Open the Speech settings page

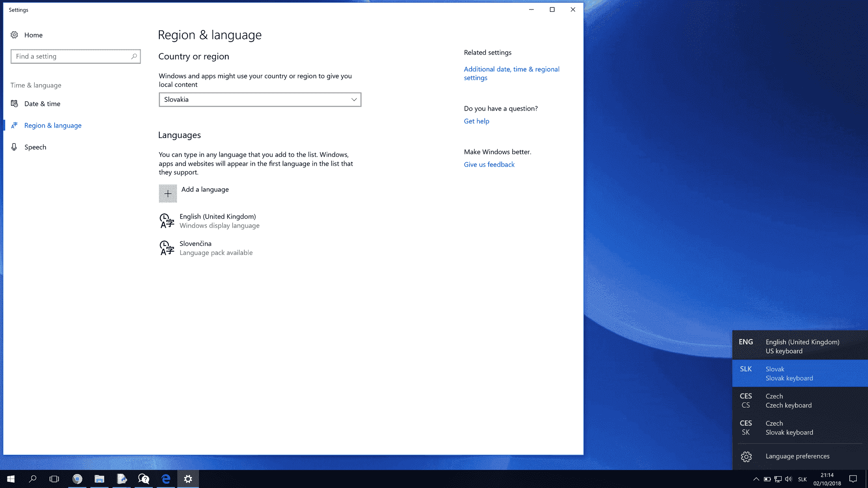(35, 147)
